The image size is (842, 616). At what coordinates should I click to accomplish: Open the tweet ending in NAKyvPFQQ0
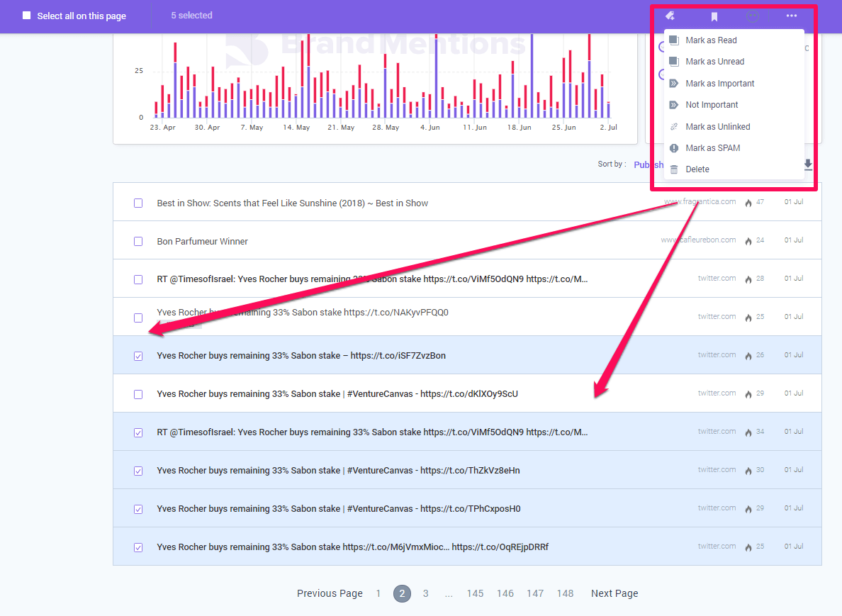click(303, 312)
